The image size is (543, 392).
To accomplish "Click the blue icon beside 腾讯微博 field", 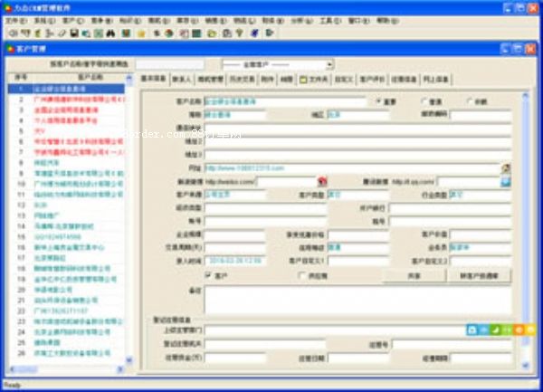I will click(505, 181).
